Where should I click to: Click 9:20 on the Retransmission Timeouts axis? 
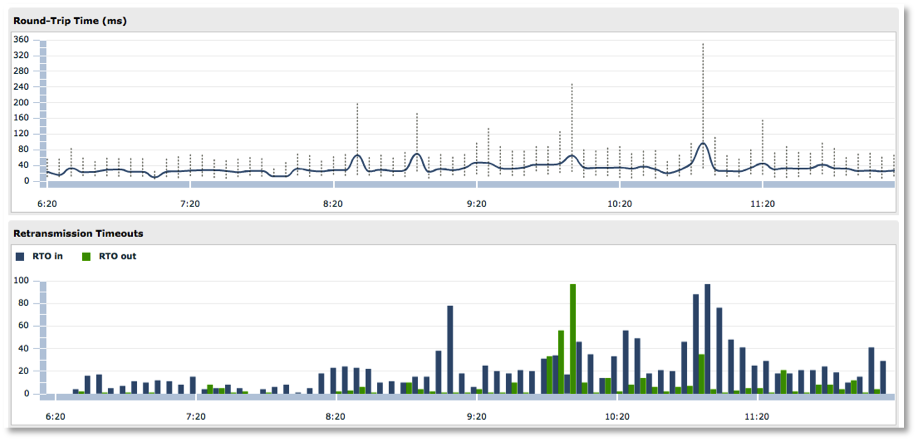[x=477, y=416]
